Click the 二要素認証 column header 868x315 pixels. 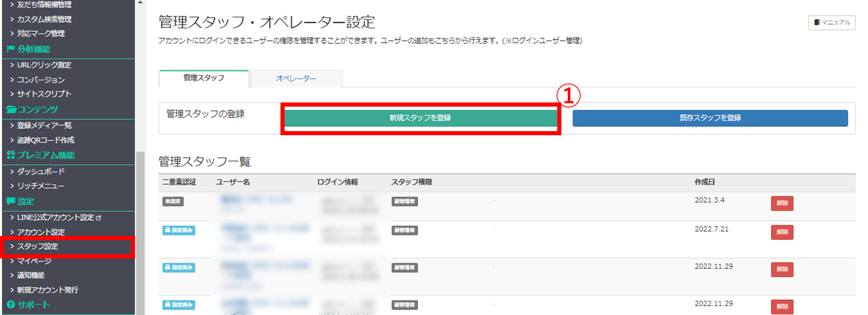pos(179,182)
